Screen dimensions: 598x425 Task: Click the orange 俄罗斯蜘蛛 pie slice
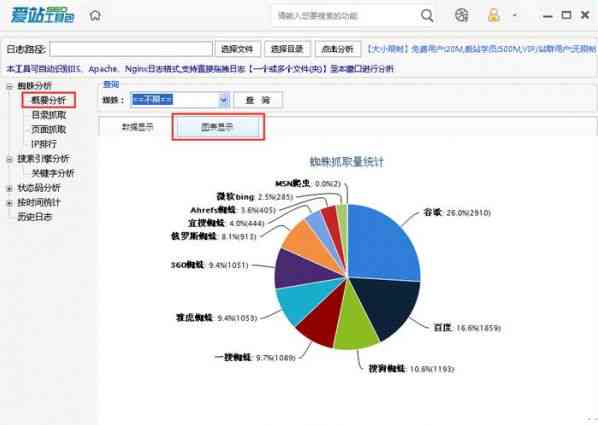point(309,242)
